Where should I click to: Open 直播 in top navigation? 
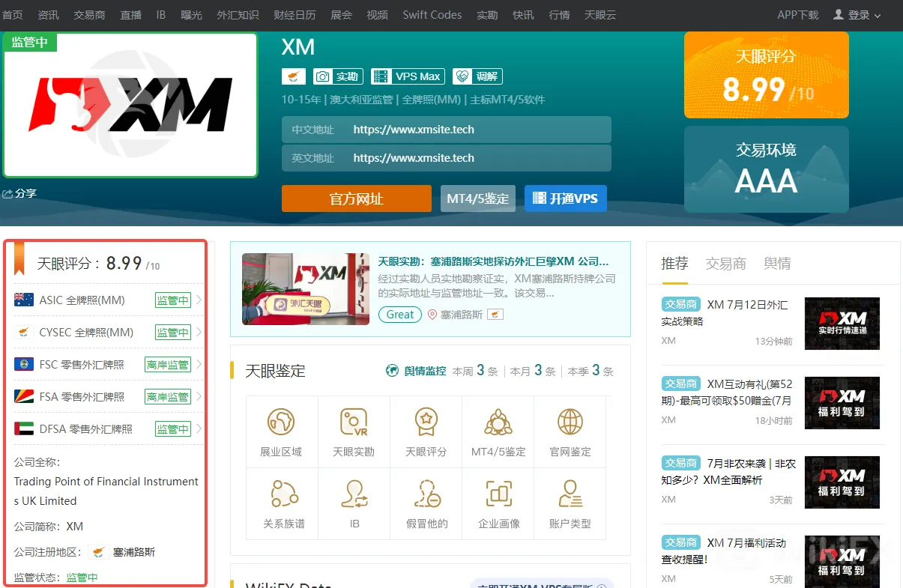point(131,15)
